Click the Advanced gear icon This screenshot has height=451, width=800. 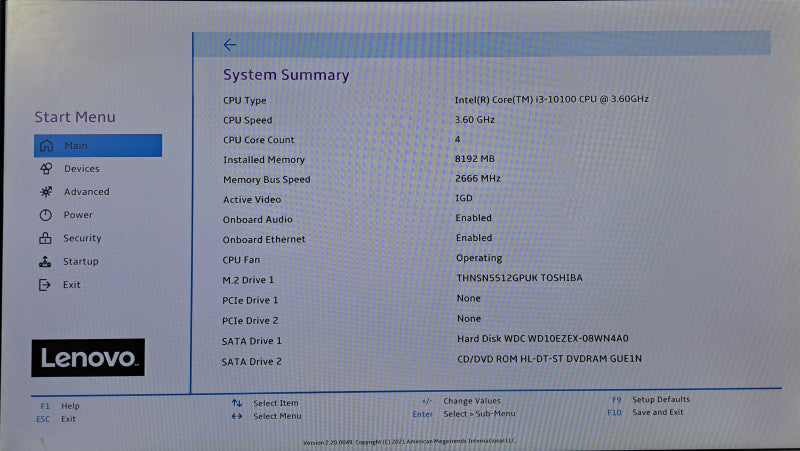46,192
